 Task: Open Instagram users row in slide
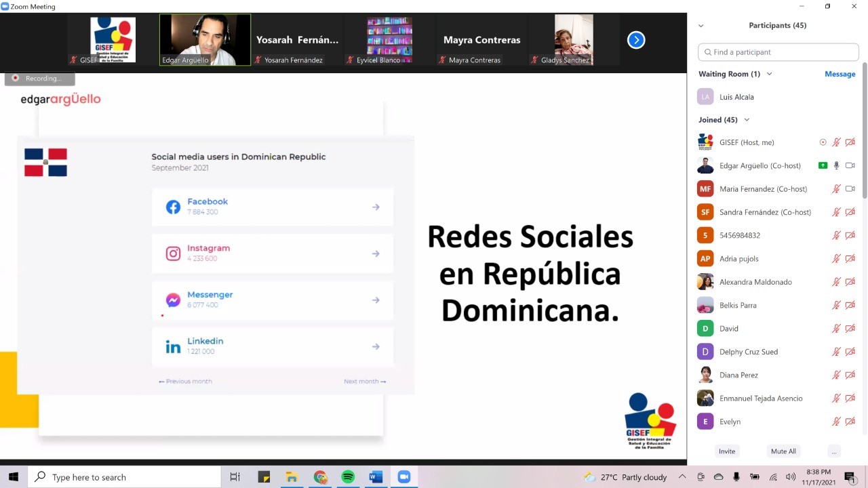click(273, 253)
